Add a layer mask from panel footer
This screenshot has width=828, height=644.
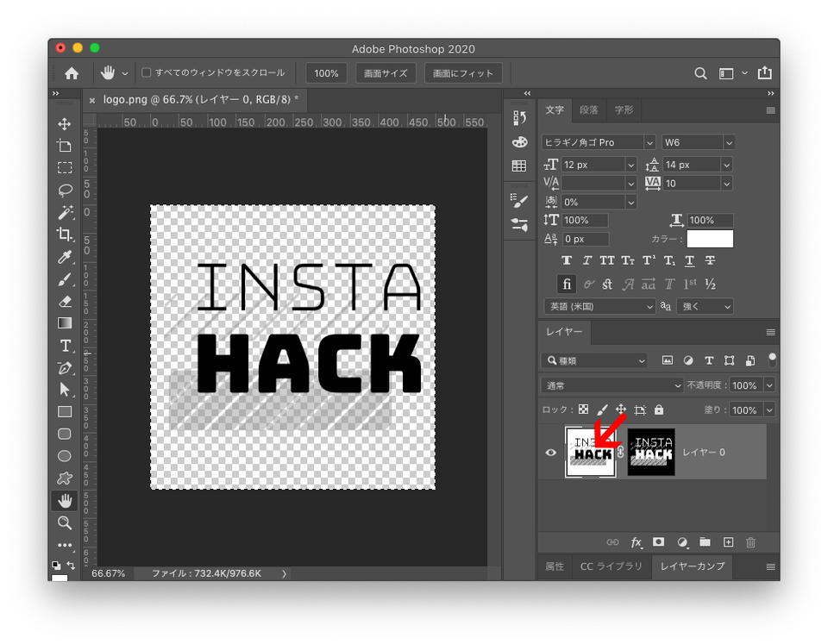point(658,542)
